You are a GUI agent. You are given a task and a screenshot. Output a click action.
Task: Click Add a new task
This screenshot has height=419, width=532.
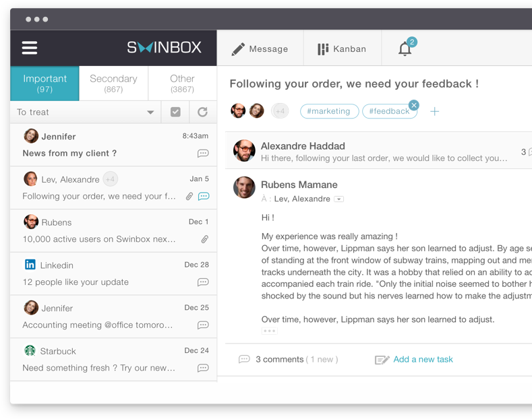423,359
